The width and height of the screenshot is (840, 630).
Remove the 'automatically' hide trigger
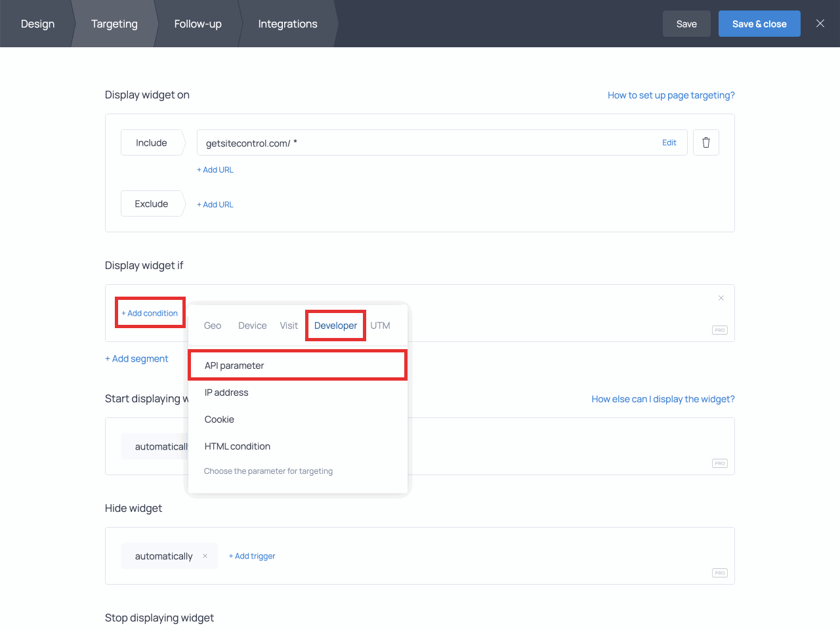[x=205, y=556]
